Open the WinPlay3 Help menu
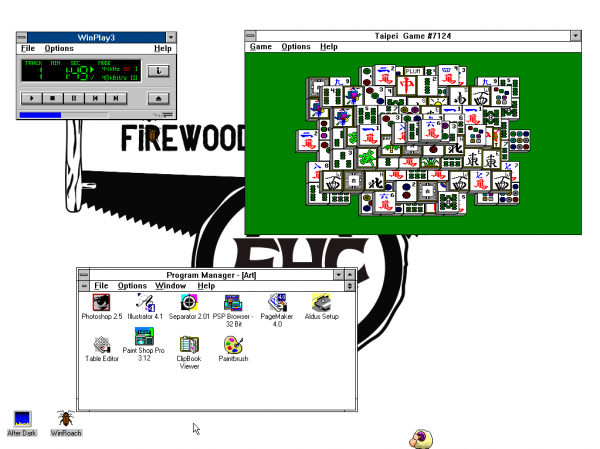This screenshot has width=600, height=449. [163, 48]
